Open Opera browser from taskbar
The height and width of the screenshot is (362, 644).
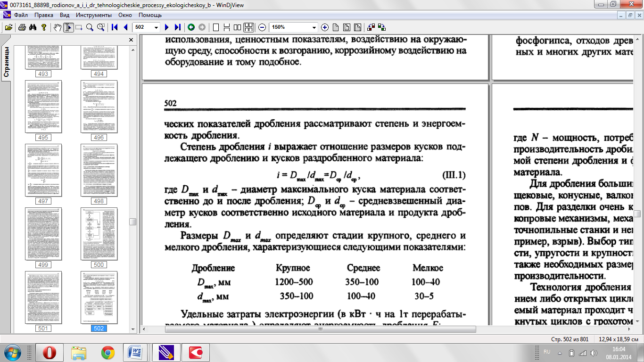coord(49,352)
